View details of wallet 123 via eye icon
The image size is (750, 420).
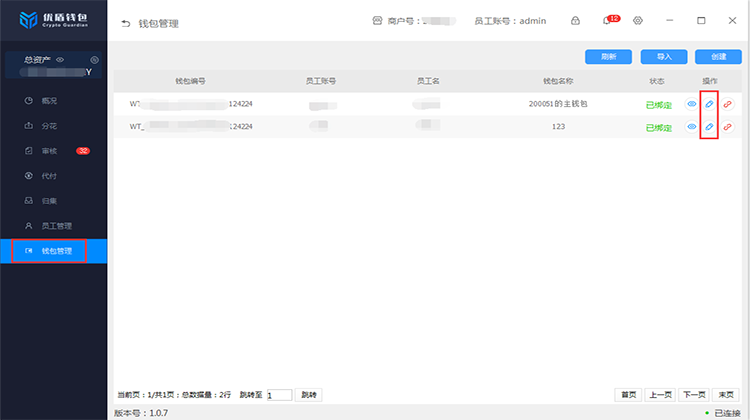691,127
